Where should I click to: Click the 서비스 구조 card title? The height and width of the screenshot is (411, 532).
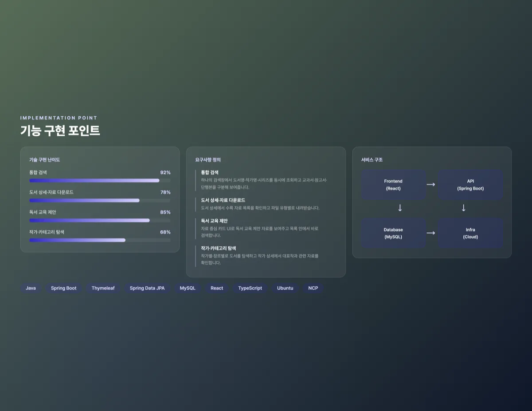point(372,160)
